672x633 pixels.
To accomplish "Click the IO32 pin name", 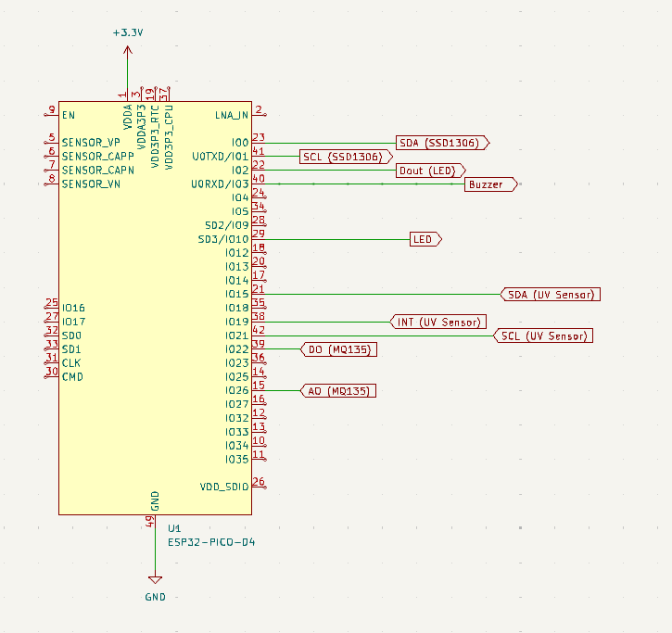I will pyautogui.click(x=237, y=418).
